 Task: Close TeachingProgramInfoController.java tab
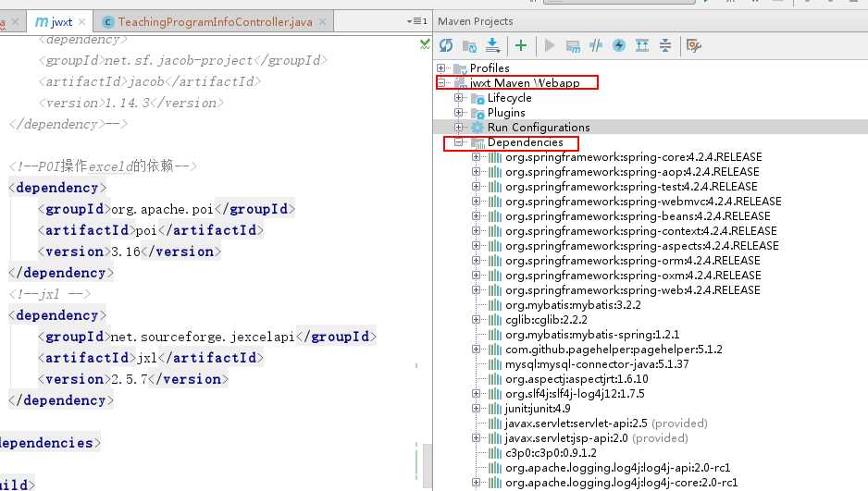tap(322, 21)
